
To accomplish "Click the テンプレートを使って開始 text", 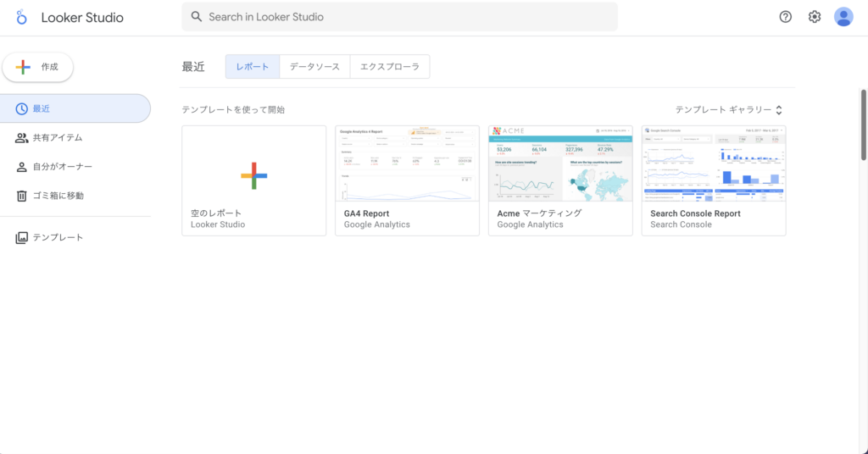I will pos(233,109).
